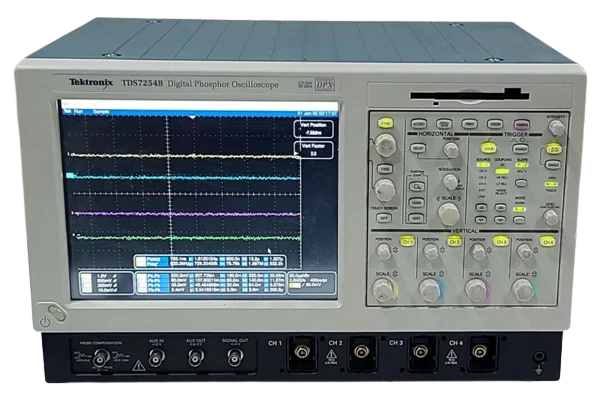The width and height of the screenshot is (602, 415).
Task: Switch trigger MODE between NORM and AUTO
Action: click(x=519, y=220)
